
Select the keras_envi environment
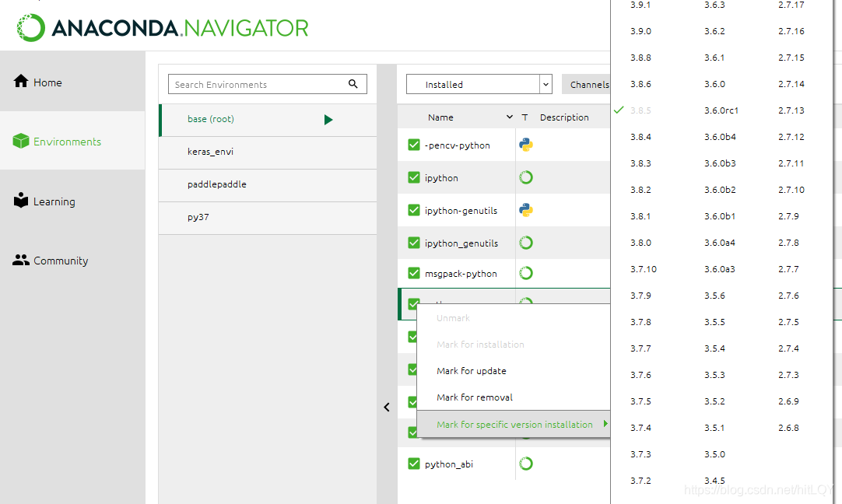coord(268,152)
